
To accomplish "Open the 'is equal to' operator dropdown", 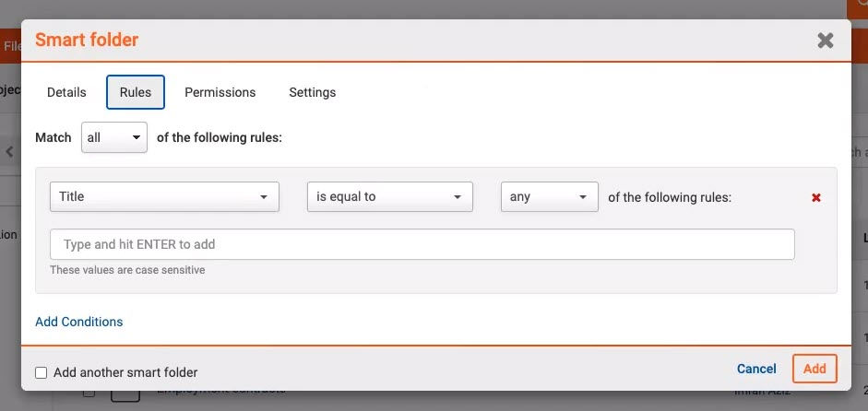I will pos(389,196).
